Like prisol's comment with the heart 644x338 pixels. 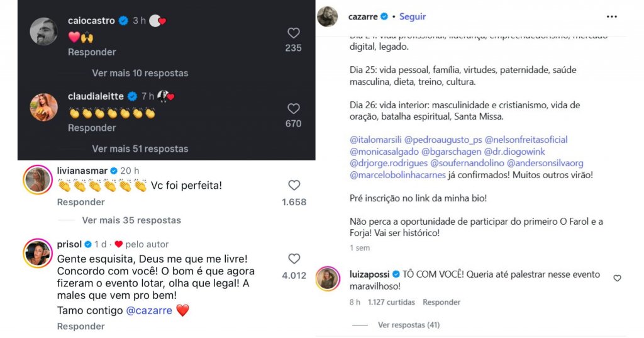[x=294, y=259]
